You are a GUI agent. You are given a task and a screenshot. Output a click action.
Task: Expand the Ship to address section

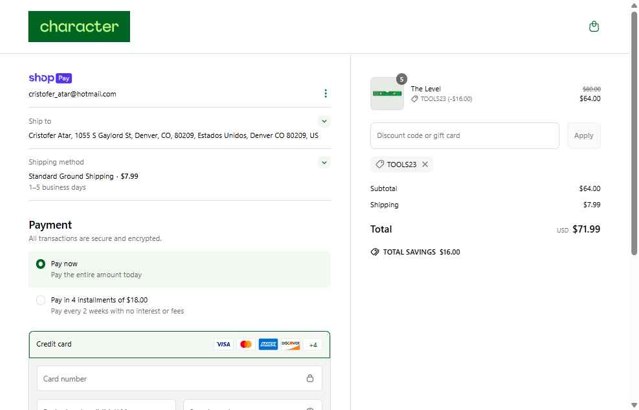tap(324, 121)
